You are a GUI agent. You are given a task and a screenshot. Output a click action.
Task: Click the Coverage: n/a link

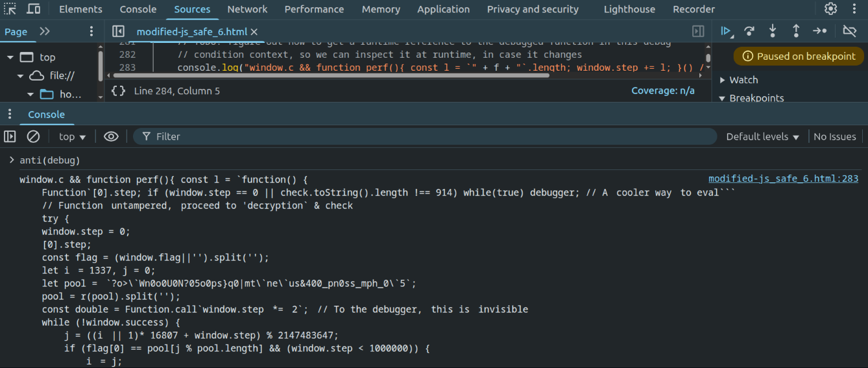pos(662,91)
